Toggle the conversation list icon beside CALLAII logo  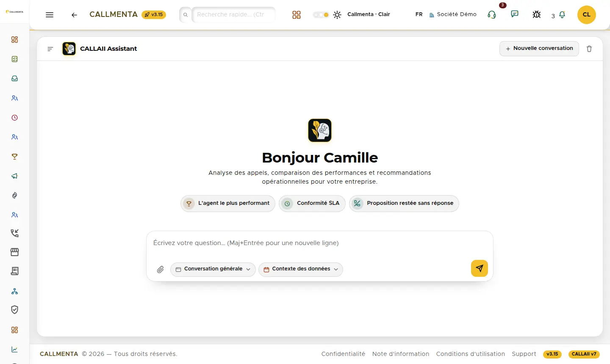[50, 49]
